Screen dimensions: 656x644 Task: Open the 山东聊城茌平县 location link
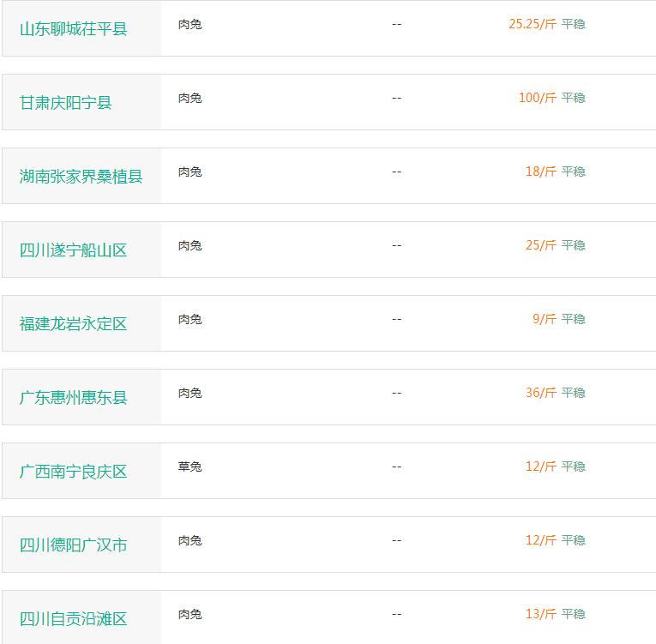[x=73, y=29]
